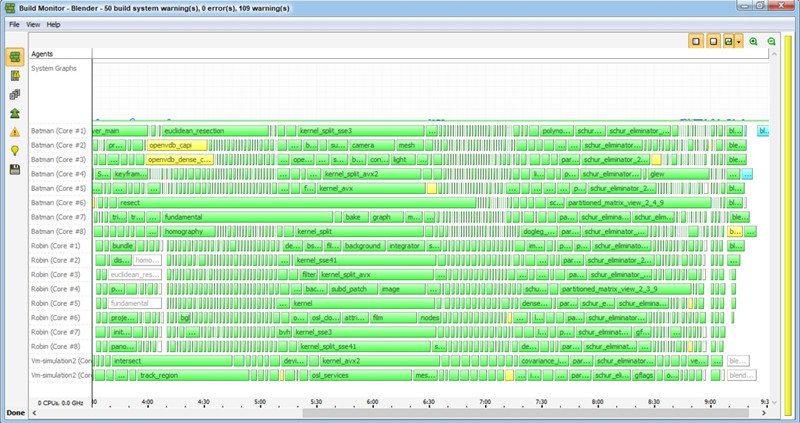800x423 pixels.
Task: Open the lightbulb summary icon
Action: (14, 151)
